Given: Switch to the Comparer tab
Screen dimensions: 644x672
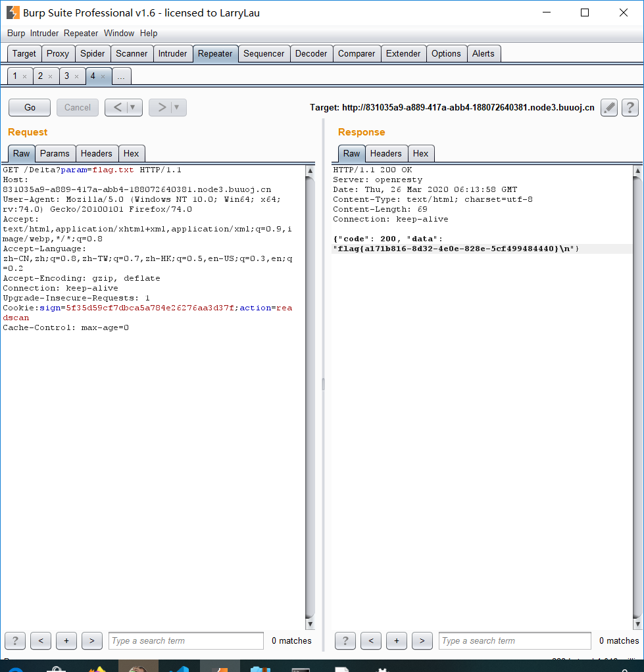Looking at the screenshot, I should click(357, 53).
